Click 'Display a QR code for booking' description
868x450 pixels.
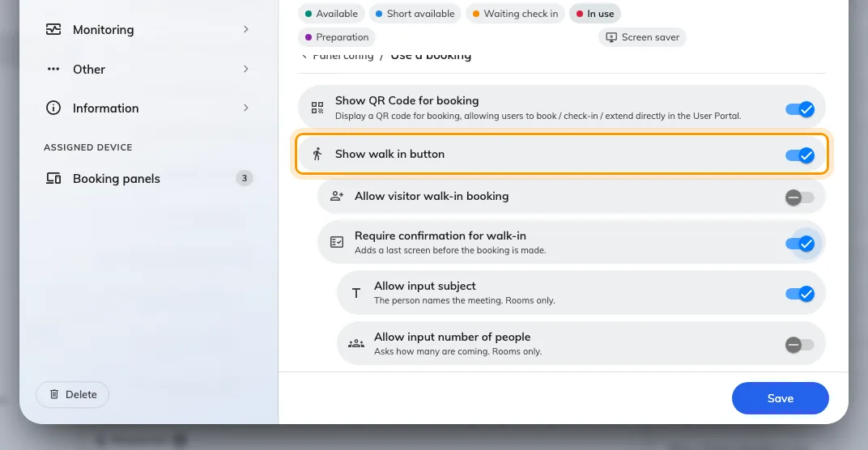pos(538,116)
